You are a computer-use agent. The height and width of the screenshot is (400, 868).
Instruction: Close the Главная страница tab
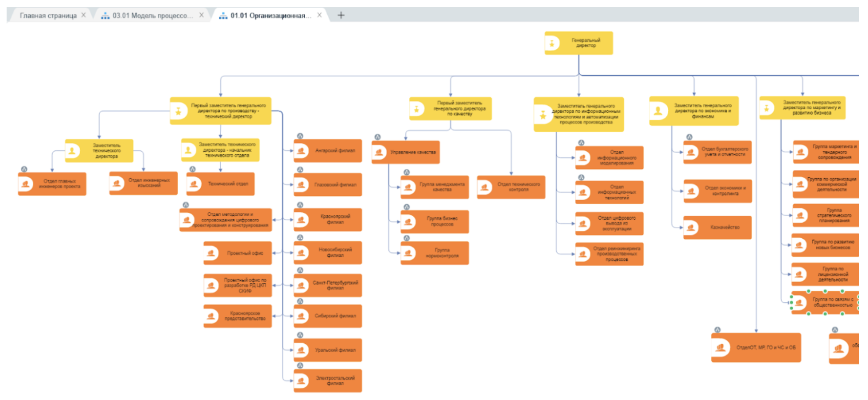point(84,15)
